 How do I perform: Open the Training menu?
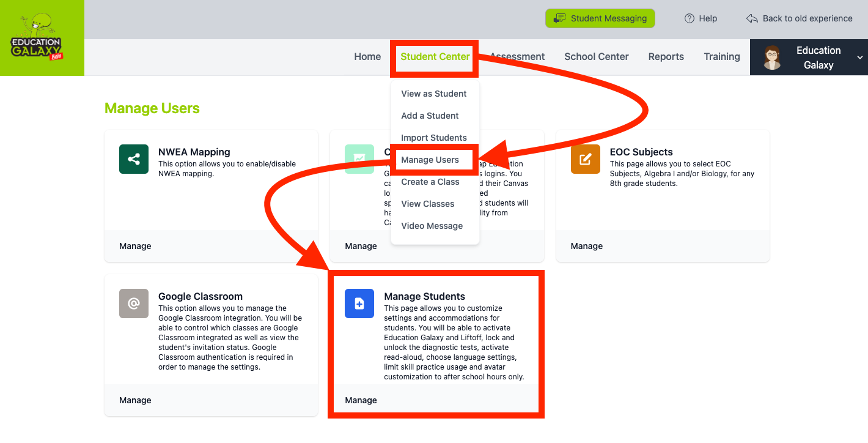[722, 56]
